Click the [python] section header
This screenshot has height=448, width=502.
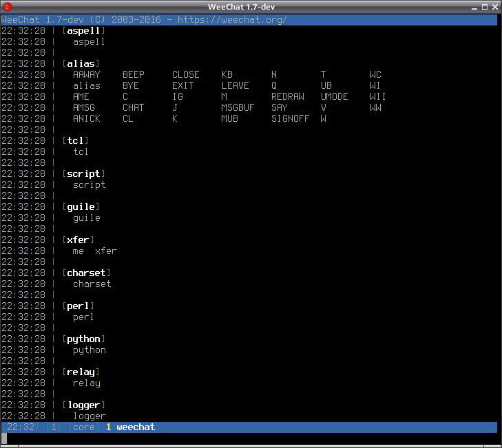point(83,339)
